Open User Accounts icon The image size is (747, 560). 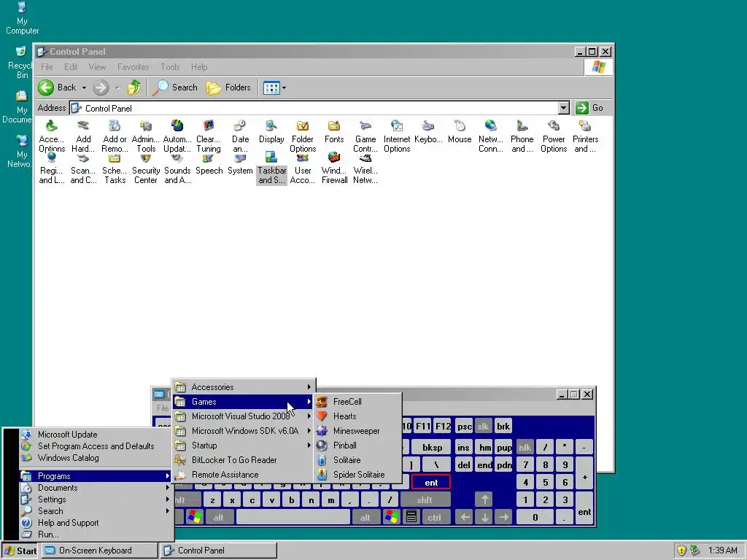tap(303, 169)
